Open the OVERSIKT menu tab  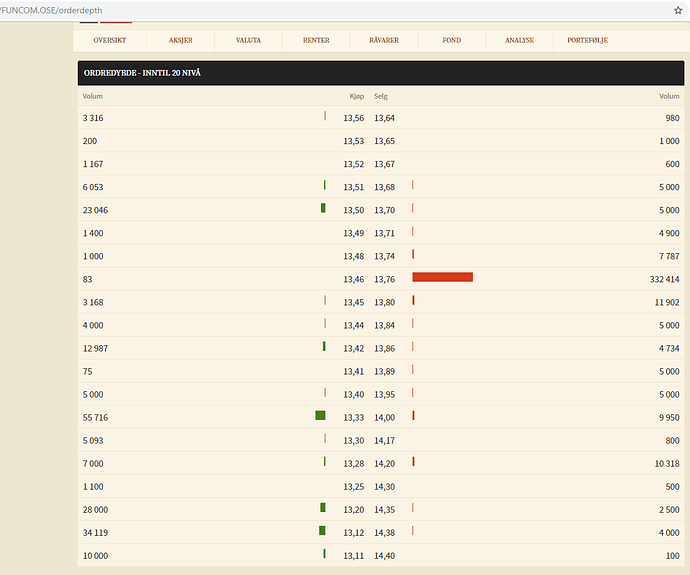110,40
